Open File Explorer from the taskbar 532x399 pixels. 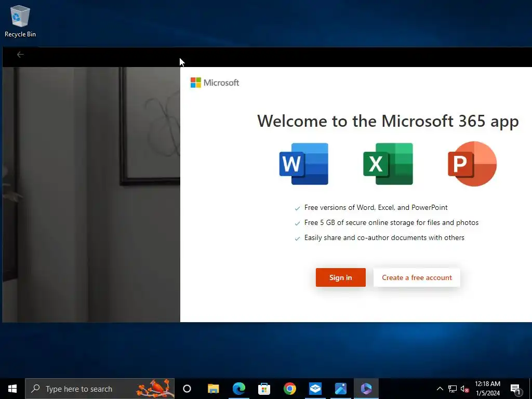tap(214, 389)
